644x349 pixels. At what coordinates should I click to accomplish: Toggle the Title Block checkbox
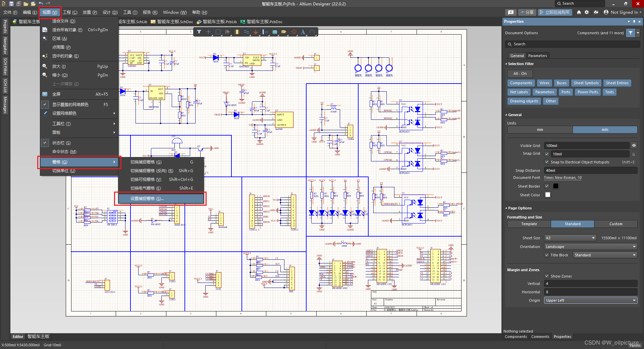[547, 255]
